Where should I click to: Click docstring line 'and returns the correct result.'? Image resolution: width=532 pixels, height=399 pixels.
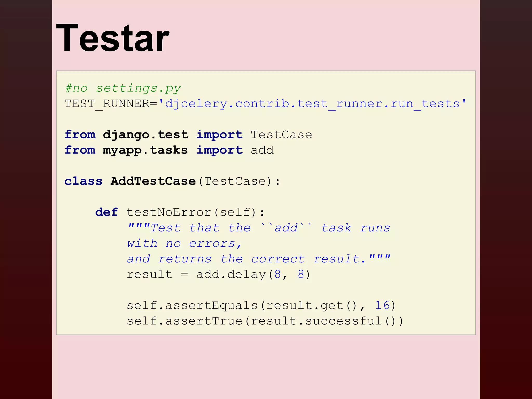coord(259,259)
